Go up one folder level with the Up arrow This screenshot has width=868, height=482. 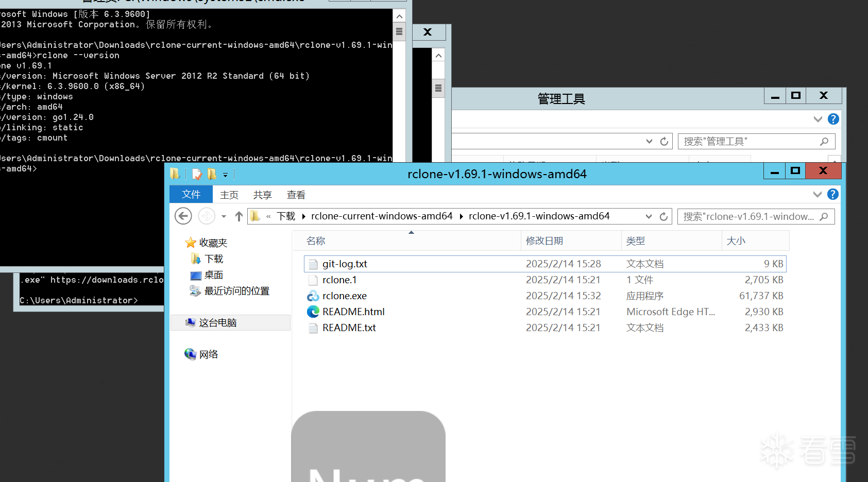pos(239,216)
